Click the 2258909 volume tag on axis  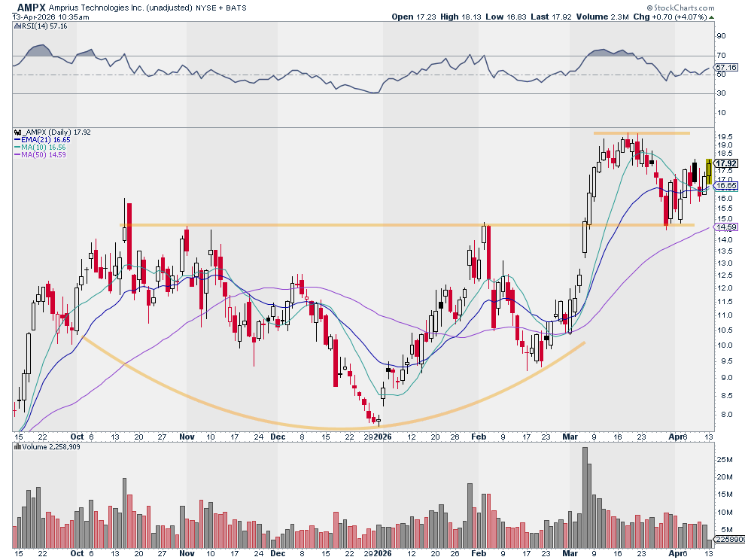[729, 540]
